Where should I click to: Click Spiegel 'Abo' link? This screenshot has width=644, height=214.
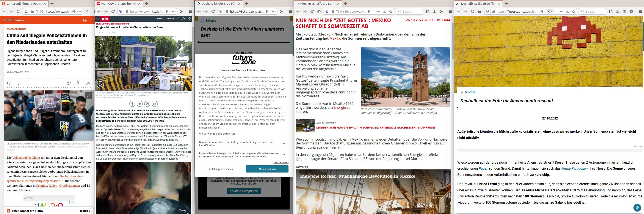(85, 20)
